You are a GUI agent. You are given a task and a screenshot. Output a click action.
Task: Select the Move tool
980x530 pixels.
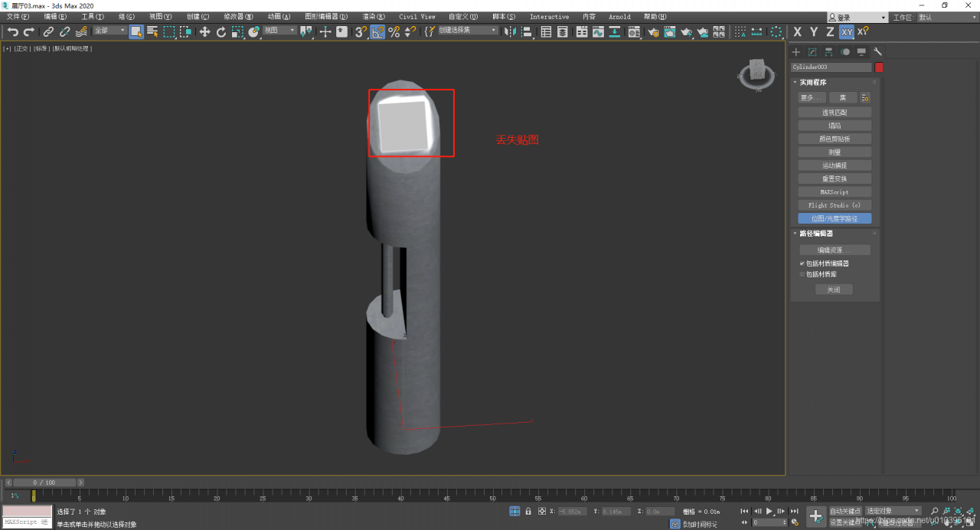click(204, 31)
